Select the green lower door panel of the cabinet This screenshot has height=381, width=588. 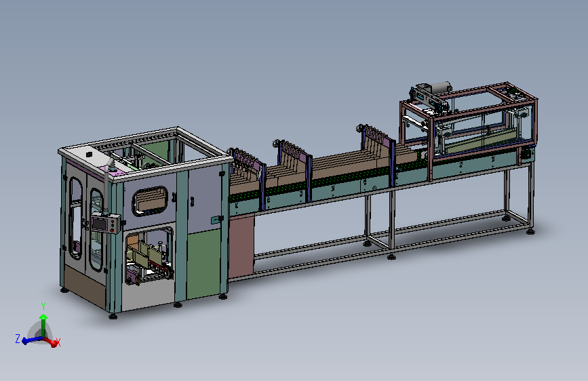[203, 264]
